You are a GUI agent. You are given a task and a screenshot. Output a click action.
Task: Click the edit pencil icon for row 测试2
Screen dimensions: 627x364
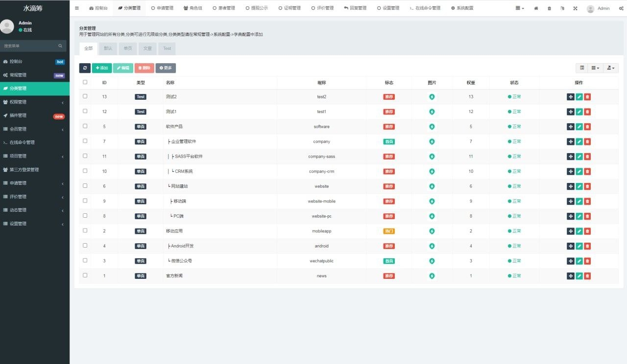click(x=579, y=97)
